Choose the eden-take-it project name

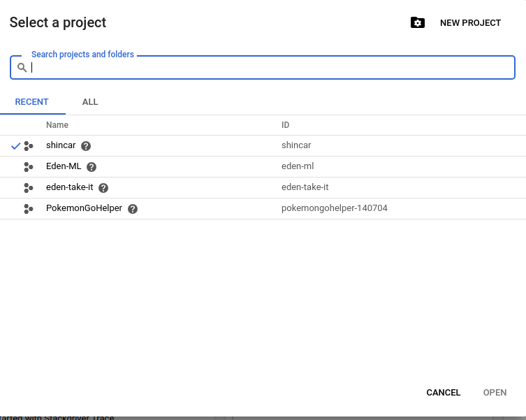tap(69, 187)
